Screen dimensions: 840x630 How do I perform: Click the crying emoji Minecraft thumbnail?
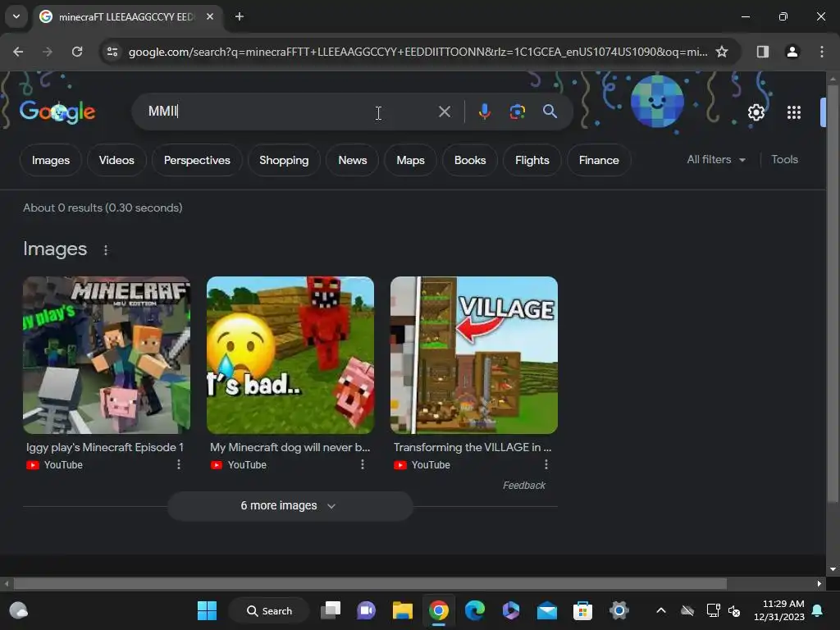pyautogui.click(x=290, y=355)
